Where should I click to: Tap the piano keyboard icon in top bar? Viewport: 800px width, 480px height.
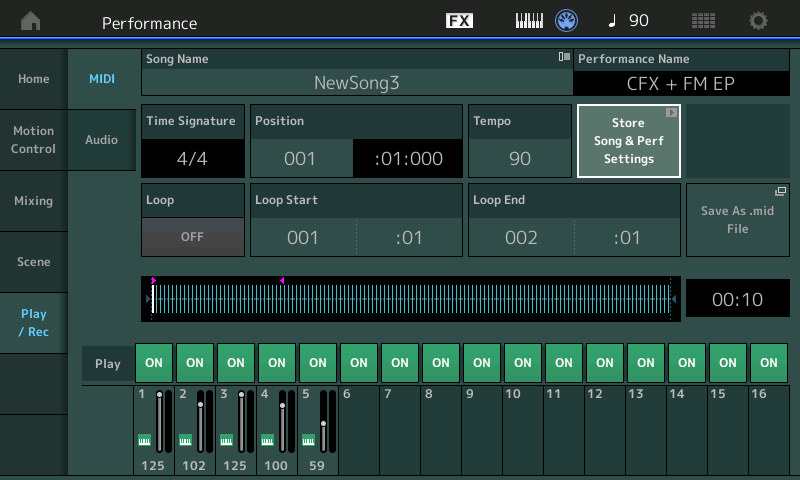(529, 21)
